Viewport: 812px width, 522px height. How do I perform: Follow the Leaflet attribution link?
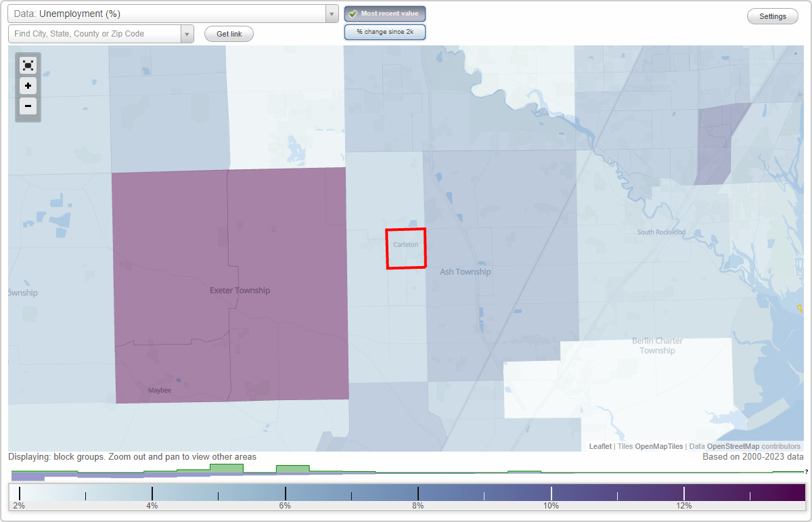pyautogui.click(x=600, y=446)
